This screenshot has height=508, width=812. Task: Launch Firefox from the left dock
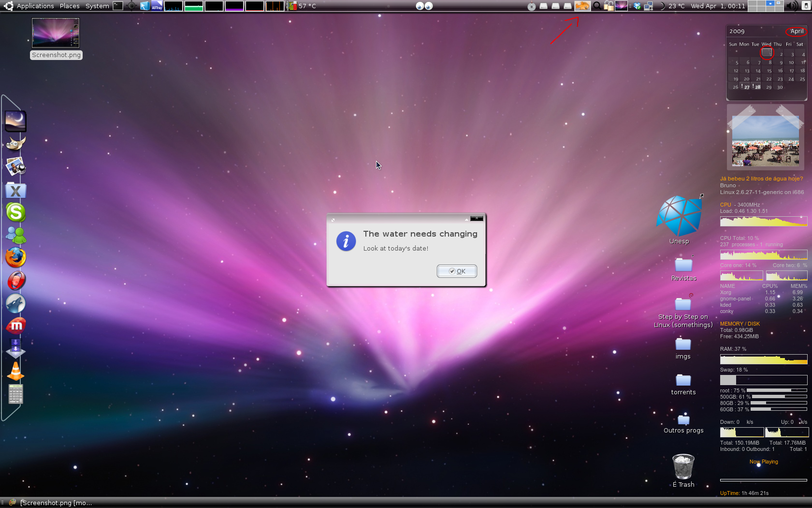15,257
